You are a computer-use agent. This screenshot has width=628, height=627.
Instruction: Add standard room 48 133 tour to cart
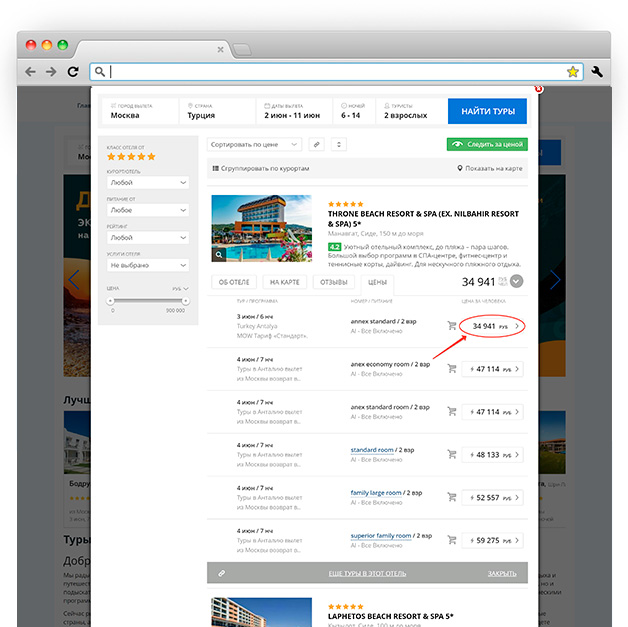tap(452, 454)
